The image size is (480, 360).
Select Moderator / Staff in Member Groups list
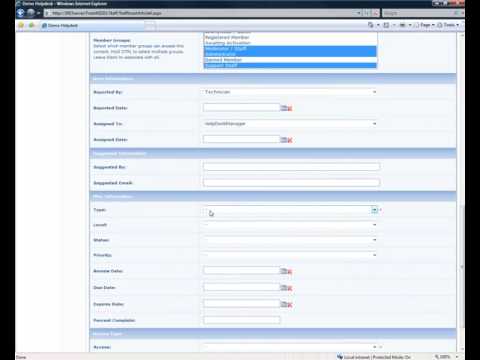(290, 49)
